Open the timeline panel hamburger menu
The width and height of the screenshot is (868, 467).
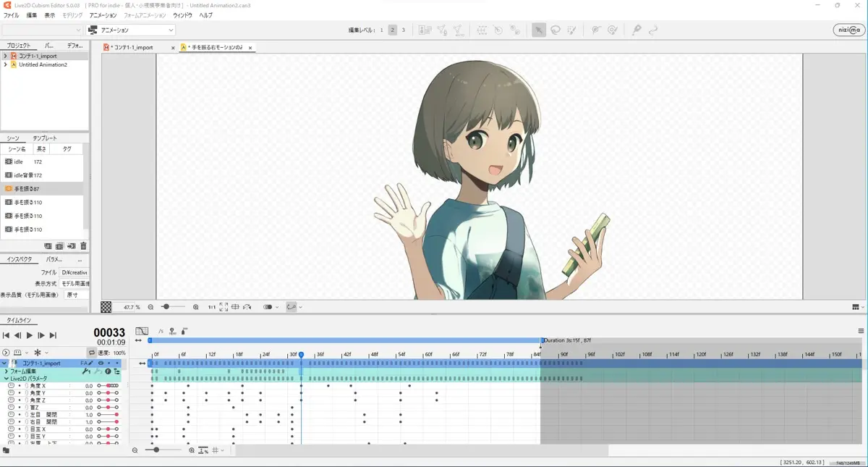(x=861, y=331)
